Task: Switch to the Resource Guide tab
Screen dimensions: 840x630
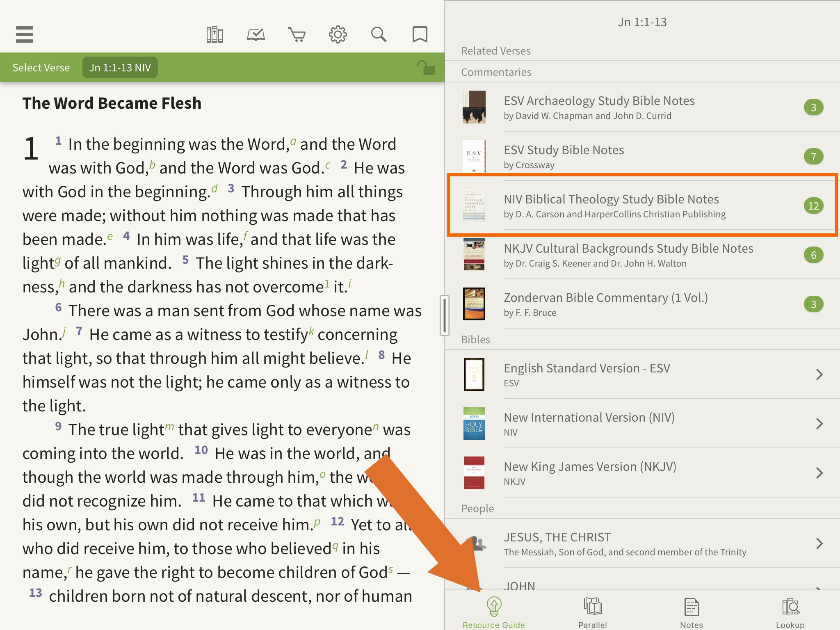Action: (x=494, y=612)
